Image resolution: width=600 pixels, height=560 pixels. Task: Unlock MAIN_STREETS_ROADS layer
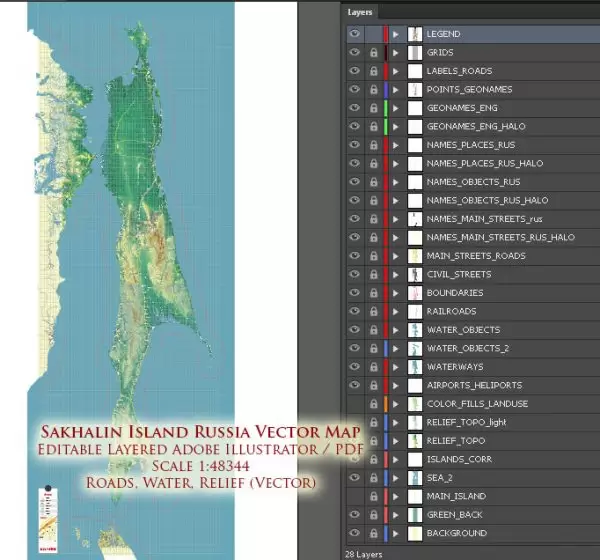[x=373, y=256]
